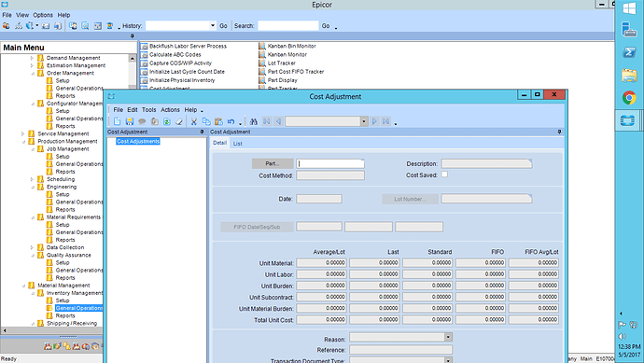This screenshot has width=644, height=363.
Task: Open Google Chrome from the taskbar
Action: click(629, 98)
